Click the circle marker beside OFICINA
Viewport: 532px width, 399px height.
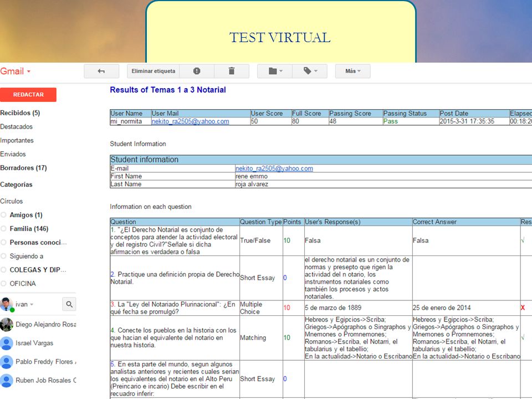coord(3,283)
